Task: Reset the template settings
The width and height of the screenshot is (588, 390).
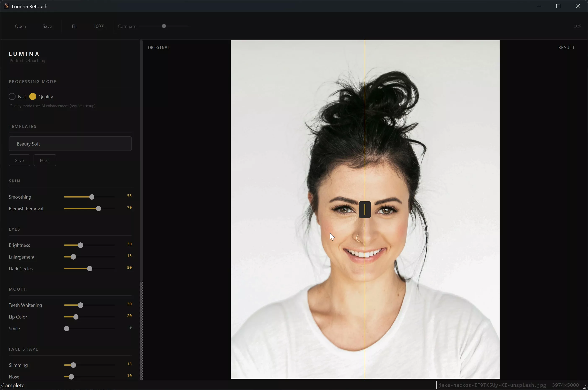Action: [x=45, y=160]
